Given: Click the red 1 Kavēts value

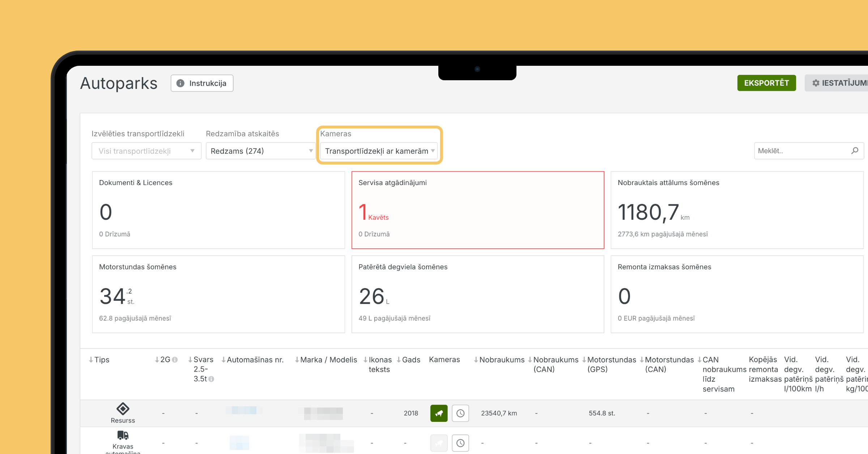Looking at the screenshot, I should [373, 212].
